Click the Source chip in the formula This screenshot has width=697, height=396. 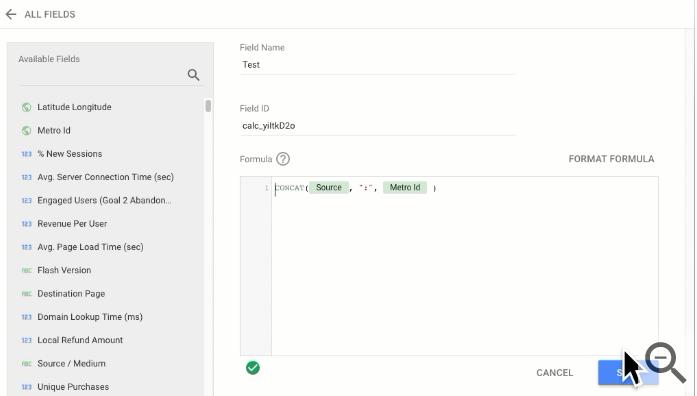(x=328, y=188)
